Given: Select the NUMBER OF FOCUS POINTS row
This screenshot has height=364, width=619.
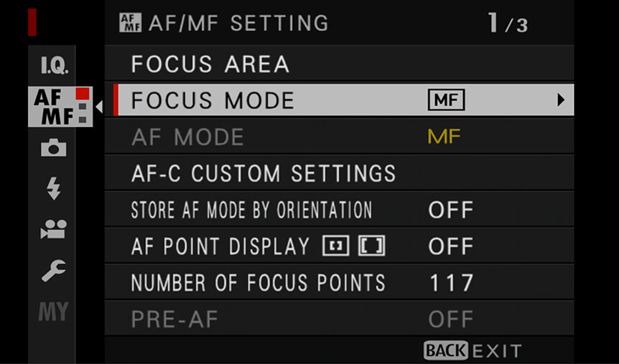Looking at the screenshot, I should point(339,283).
